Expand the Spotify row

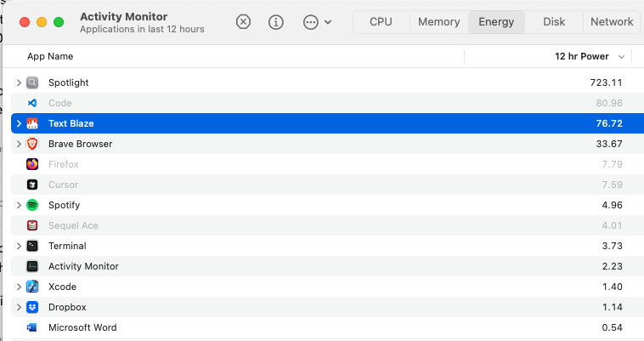point(19,205)
